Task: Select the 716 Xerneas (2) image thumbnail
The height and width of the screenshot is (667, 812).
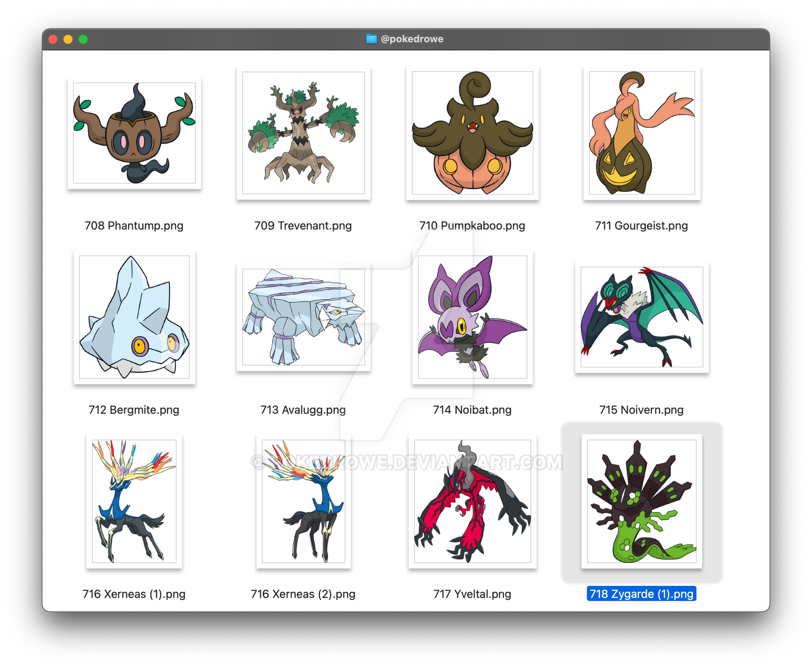Action: tap(303, 501)
